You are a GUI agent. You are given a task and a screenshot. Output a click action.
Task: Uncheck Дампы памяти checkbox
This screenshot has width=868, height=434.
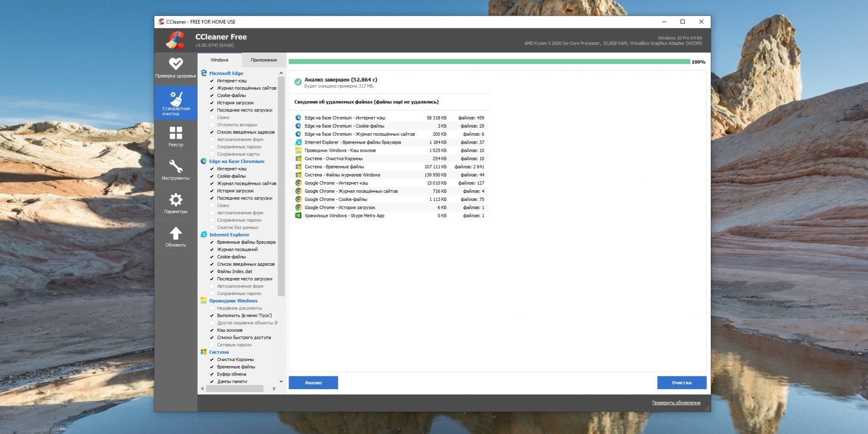tap(212, 381)
